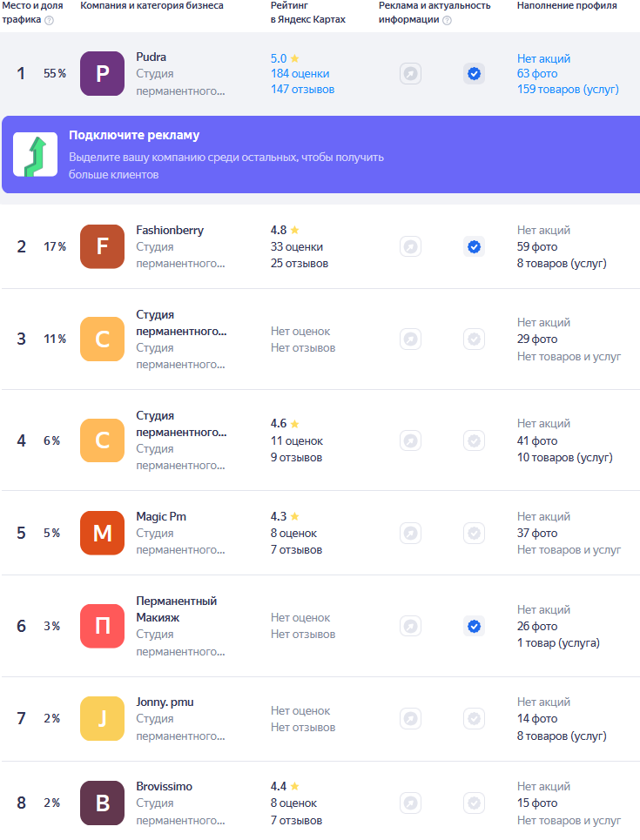Click the Наполнение профиля column header

pos(567,5)
